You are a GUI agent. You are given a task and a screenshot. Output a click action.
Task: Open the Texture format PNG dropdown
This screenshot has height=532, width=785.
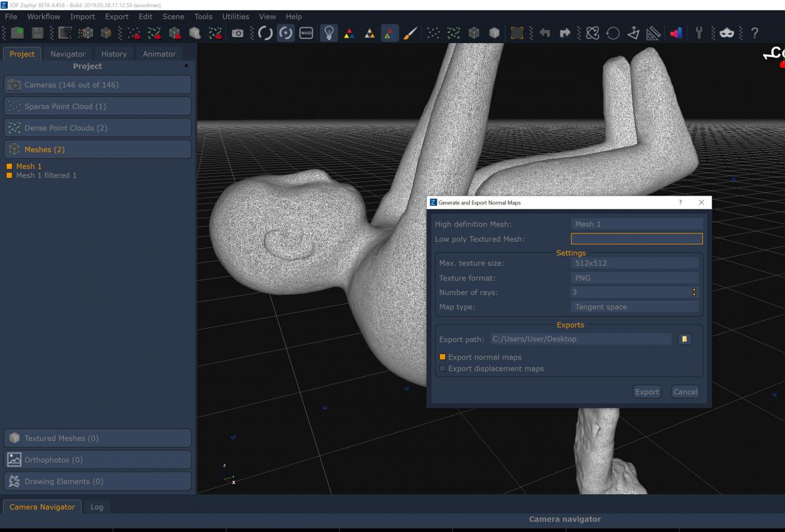click(x=635, y=278)
